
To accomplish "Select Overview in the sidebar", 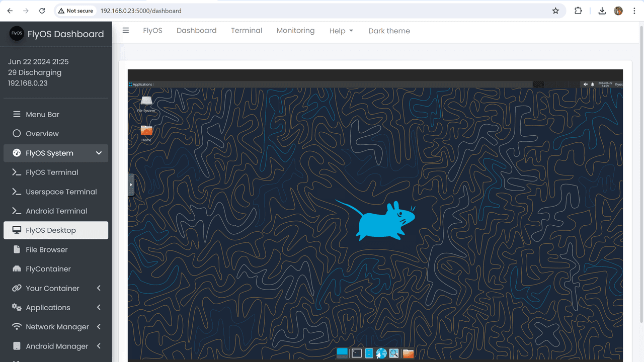I will coord(56,134).
